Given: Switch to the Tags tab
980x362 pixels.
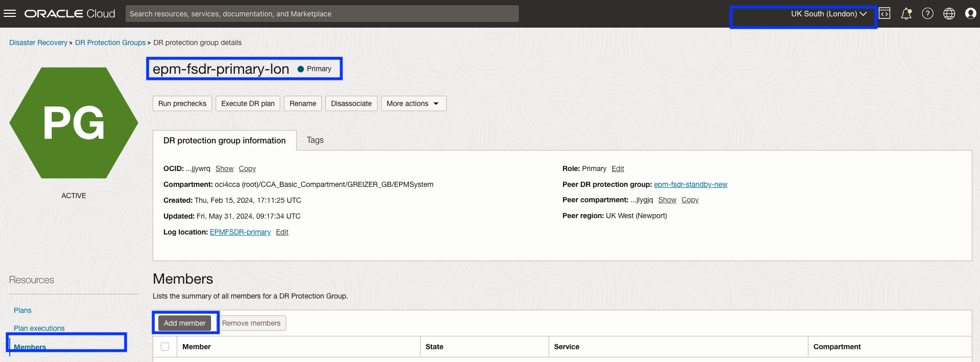Looking at the screenshot, I should [315, 140].
